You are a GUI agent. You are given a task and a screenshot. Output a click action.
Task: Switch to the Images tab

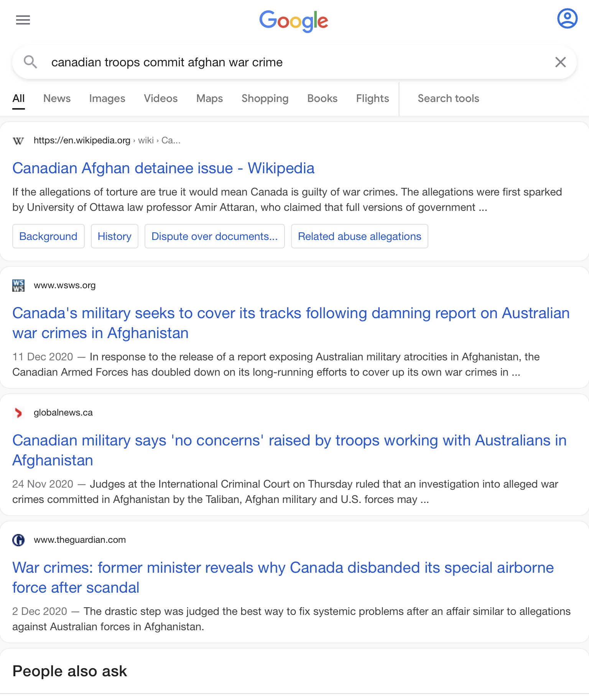pyautogui.click(x=107, y=99)
